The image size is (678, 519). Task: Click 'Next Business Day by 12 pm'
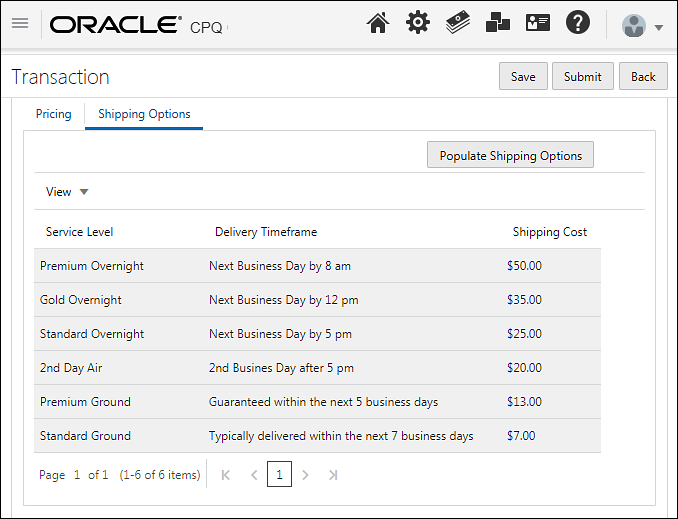click(x=284, y=300)
